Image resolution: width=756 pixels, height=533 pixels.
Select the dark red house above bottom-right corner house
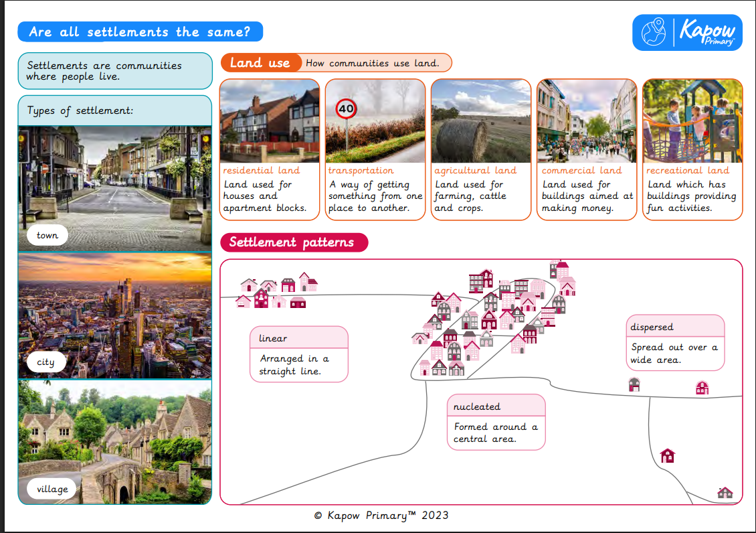667,456
